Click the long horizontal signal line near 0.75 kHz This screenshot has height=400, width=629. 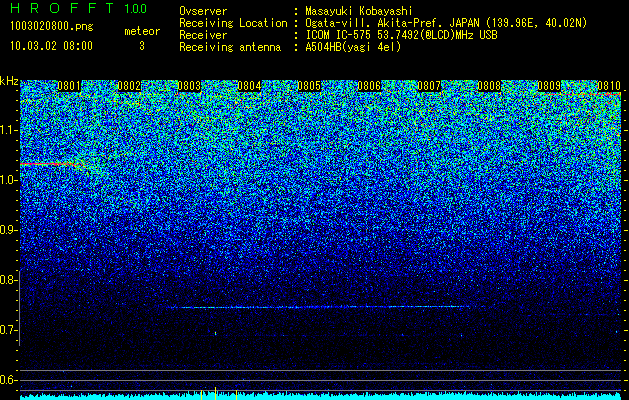pyautogui.click(x=320, y=307)
